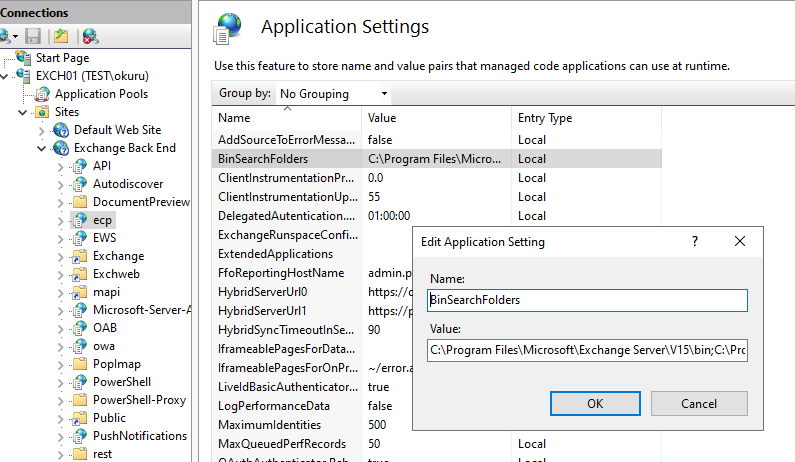This screenshot has width=795, height=462.
Task: Expand the PowerShell node
Action: click(x=60, y=382)
